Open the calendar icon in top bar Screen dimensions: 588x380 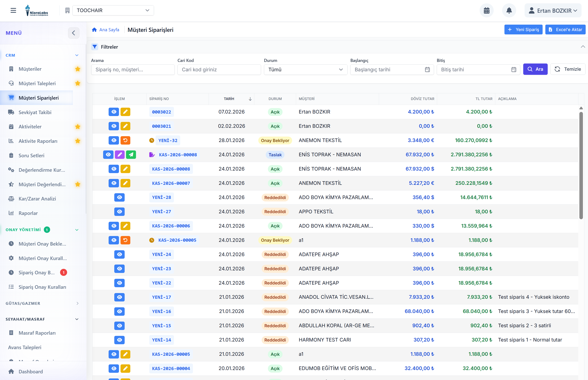click(x=486, y=10)
